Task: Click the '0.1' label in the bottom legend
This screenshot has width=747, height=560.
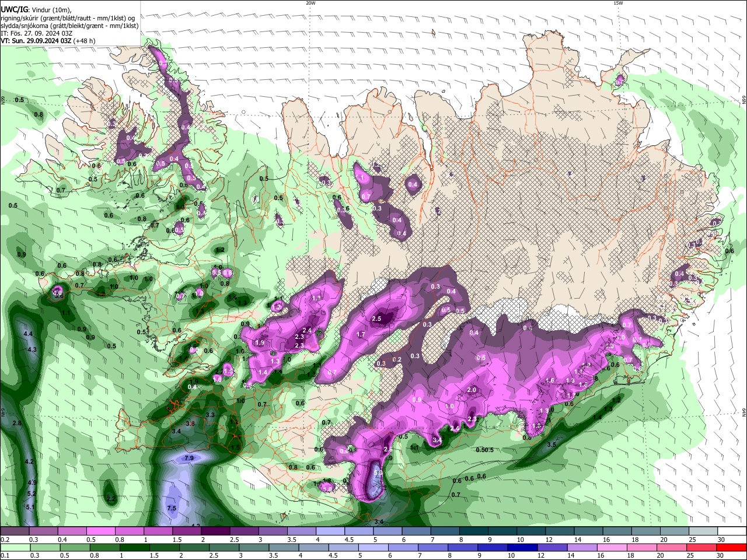Action: pos(5,556)
